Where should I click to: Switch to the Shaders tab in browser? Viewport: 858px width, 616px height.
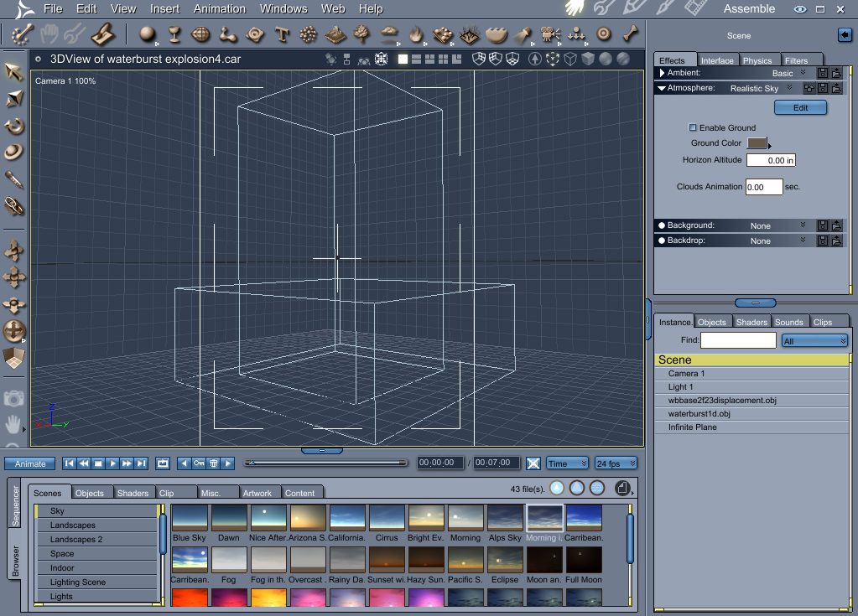(133, 494)
